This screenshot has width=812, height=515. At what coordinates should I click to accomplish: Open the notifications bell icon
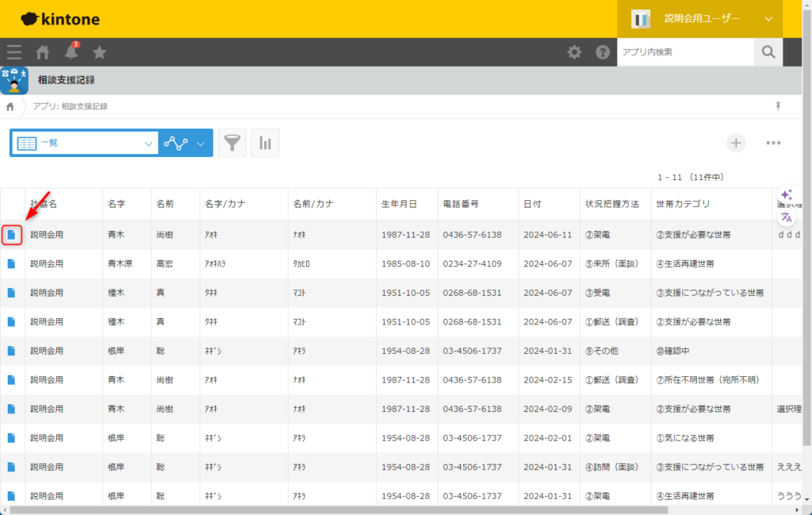coord(71,52)
